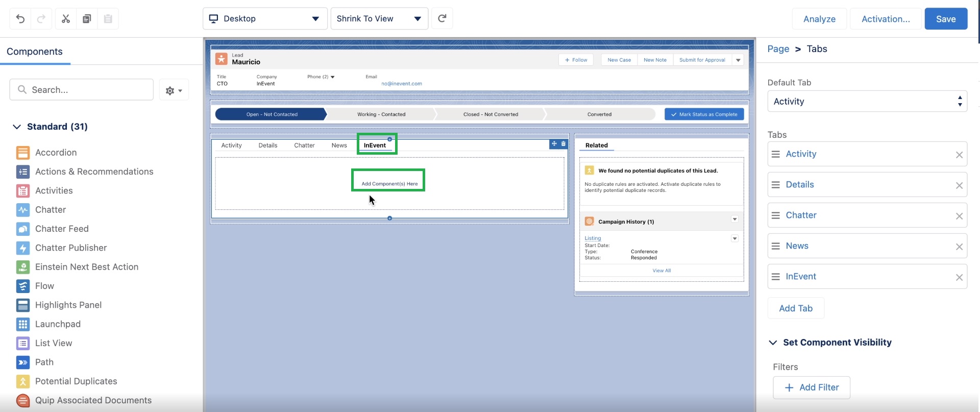This screenshot has width=980, height=412.
Task: Click the components Search field
Action: (x=82, y=90)
